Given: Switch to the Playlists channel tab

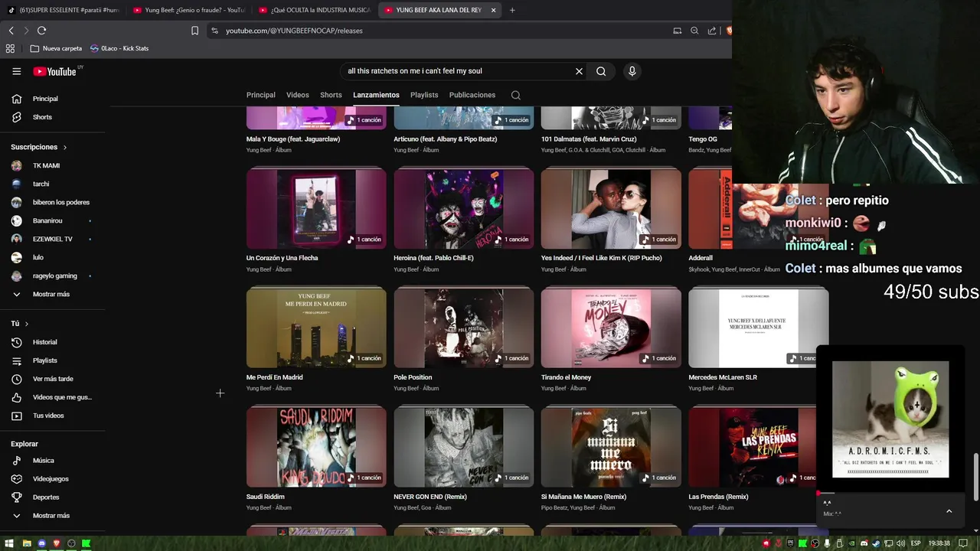Looking at the screenshot, I should click(x=424, y=95).
